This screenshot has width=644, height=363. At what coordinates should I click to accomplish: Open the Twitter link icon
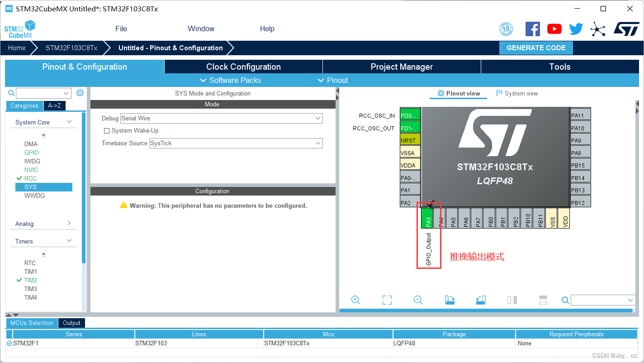point(576,29)
